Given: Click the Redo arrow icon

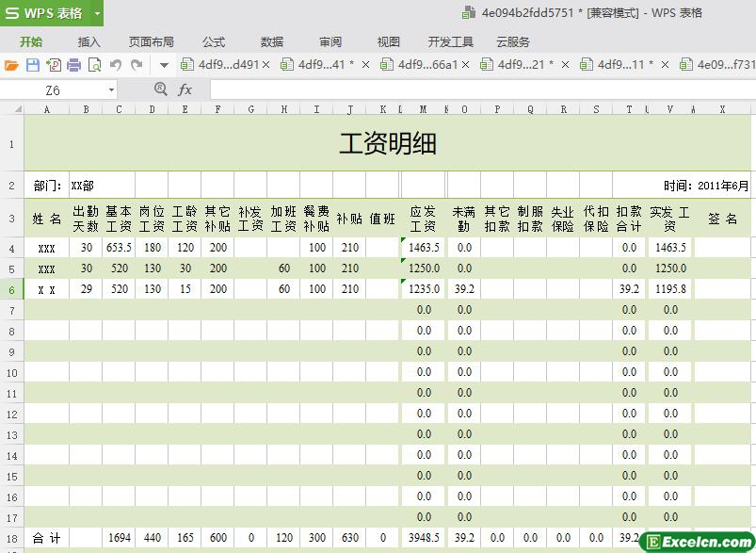Looking at the screenshot, I should tap(137, 65).
